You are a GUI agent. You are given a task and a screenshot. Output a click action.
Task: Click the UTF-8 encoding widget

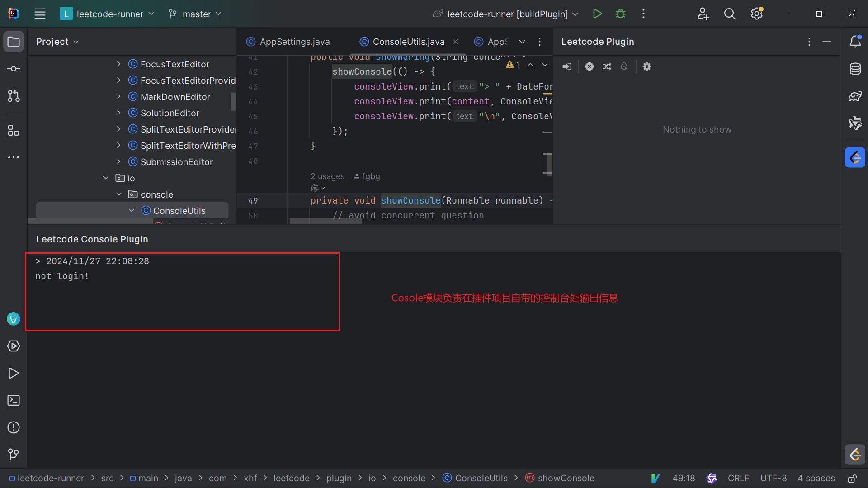pyautogui.click(x=774, y=479)
